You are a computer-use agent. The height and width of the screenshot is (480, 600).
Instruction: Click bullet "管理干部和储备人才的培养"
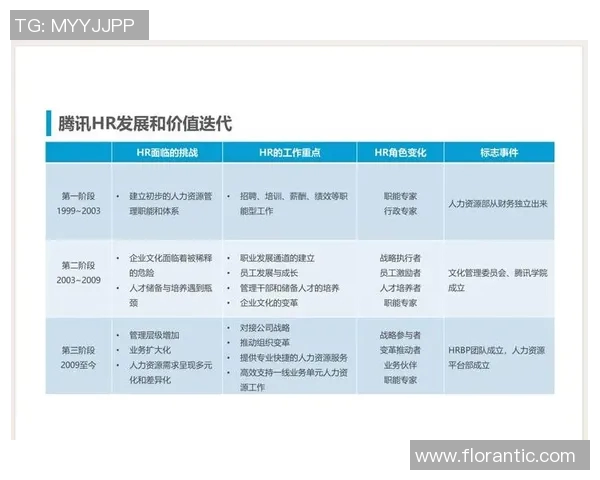coord(289,288)
